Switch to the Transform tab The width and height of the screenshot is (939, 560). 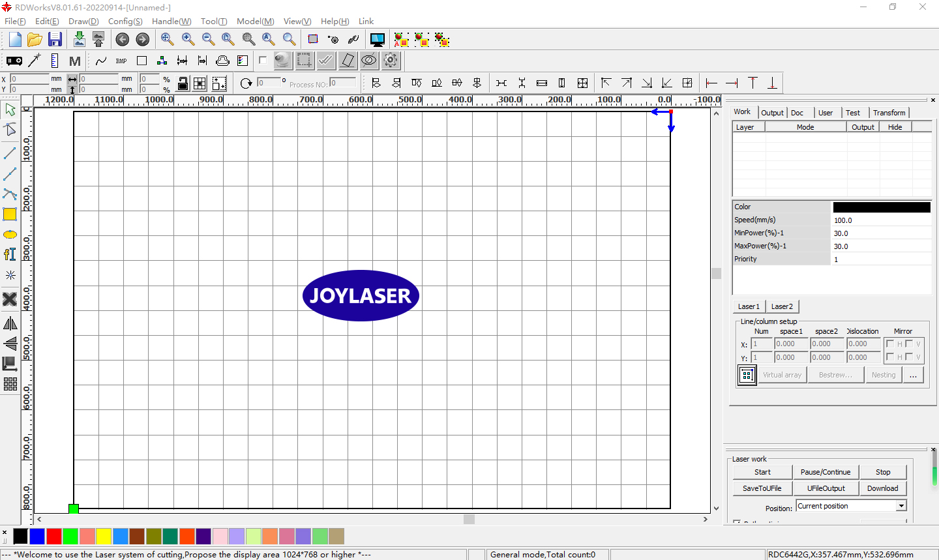click(889, 113)
